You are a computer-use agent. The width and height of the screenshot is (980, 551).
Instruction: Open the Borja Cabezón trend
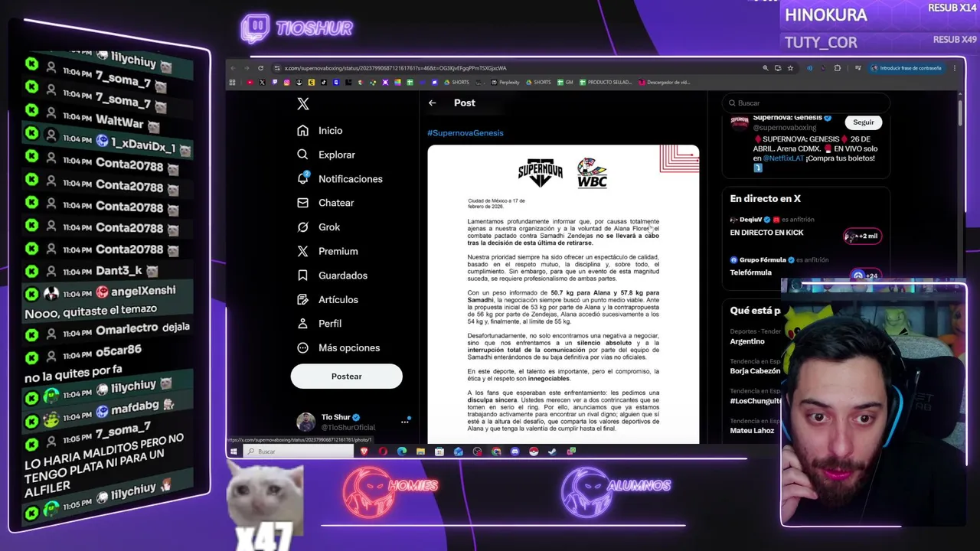point(755,371)
